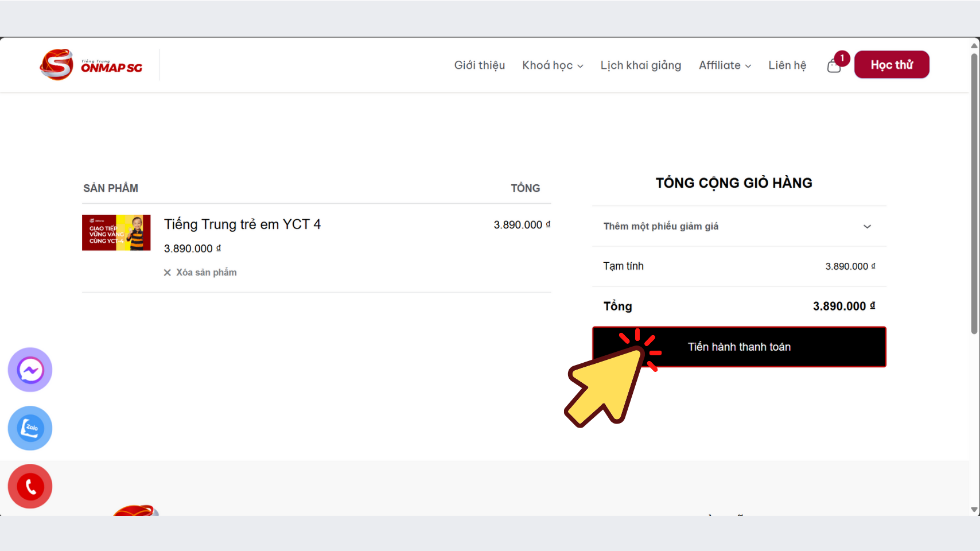The width and height of the screenshot is (980, 551).
Task: Expand the Khoá học dropdown menu
Action: point(552,65)
